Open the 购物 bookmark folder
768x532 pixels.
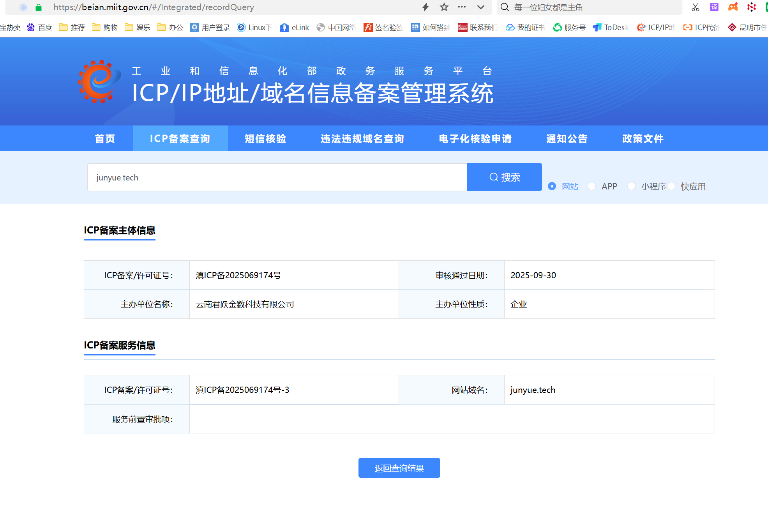[x=105, y=27]
